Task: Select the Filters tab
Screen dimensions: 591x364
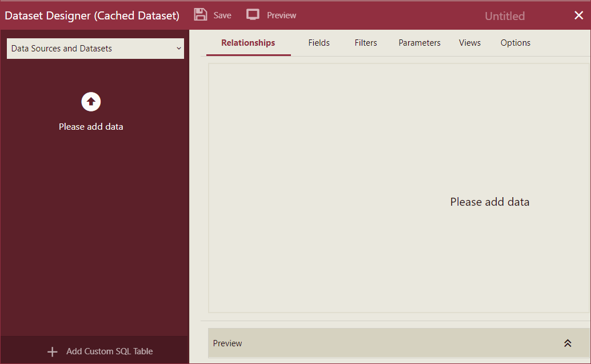Action: pyautogui.click(x=366, y=42)
